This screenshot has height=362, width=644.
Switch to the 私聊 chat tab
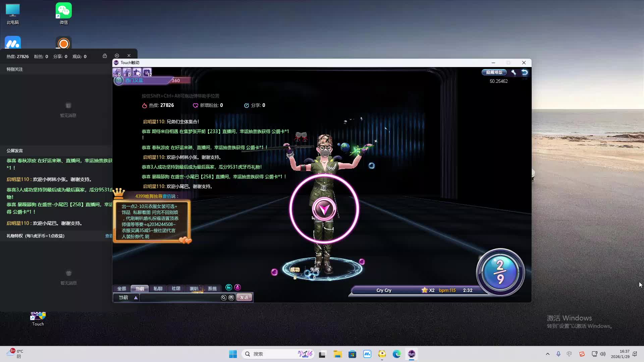[x=158, y=289]
